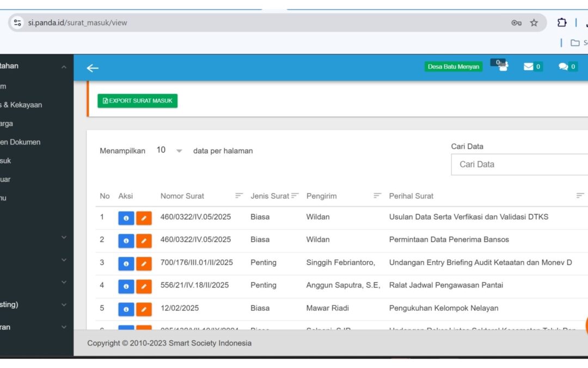Sort table by Nomor Surat column
588x368 pixels.
pos(238,196)
